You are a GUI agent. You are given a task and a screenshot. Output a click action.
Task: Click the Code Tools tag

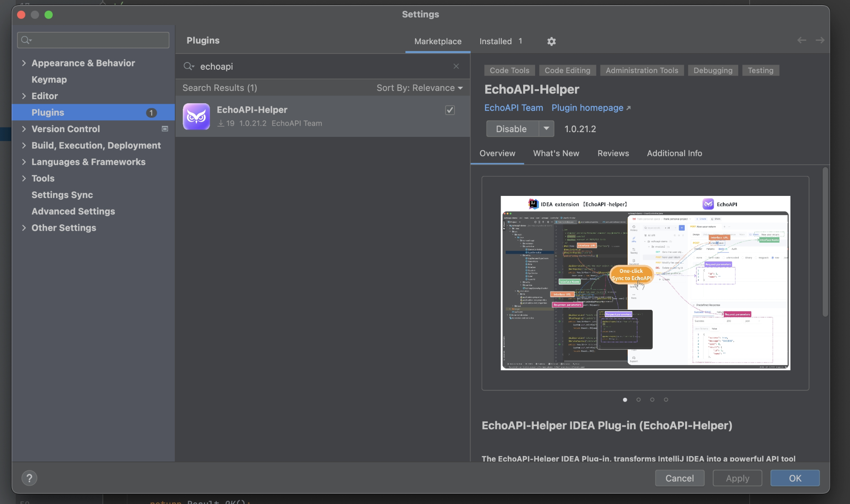point(509,71)
